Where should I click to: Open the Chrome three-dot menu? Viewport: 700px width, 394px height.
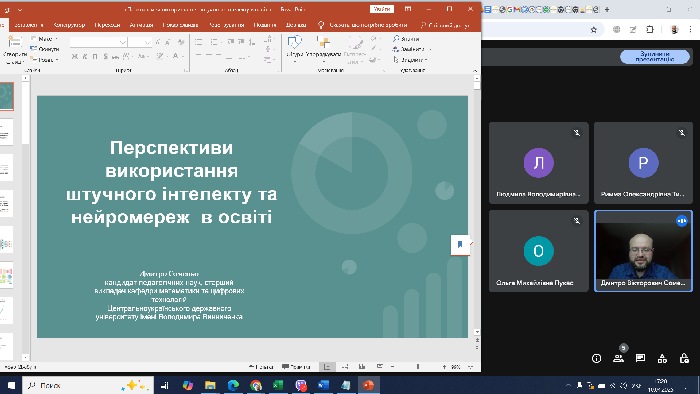point(690,29)
